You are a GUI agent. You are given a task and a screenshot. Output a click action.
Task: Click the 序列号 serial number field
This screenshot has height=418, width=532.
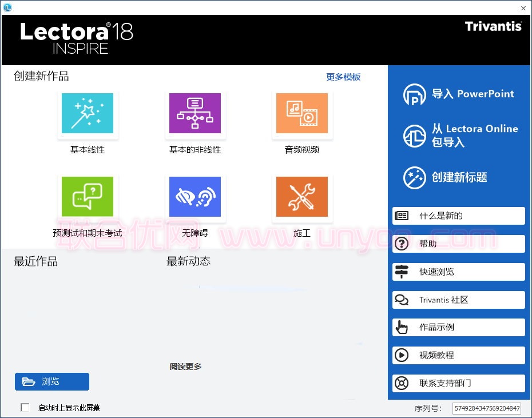tap(486, 408)
